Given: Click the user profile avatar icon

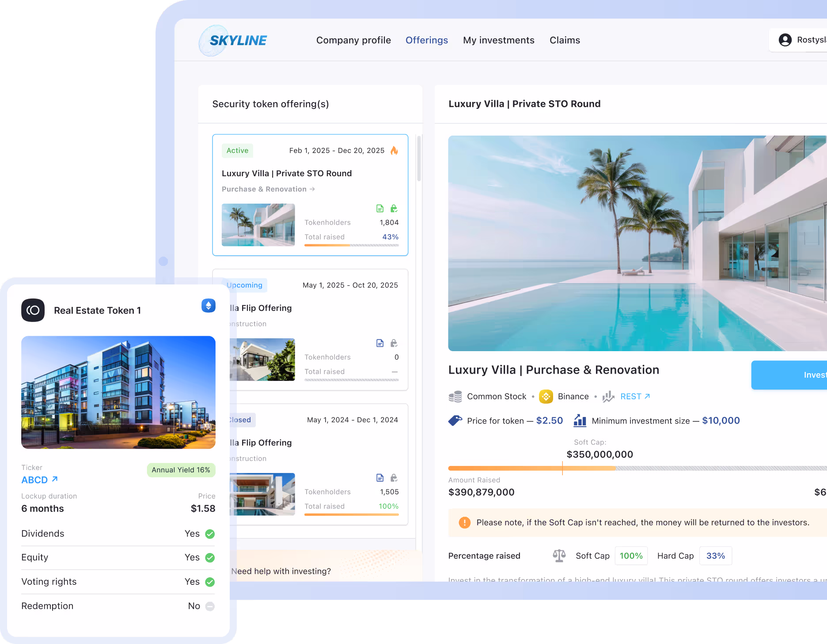Looking at the screenshot, I should click(785, 40).
